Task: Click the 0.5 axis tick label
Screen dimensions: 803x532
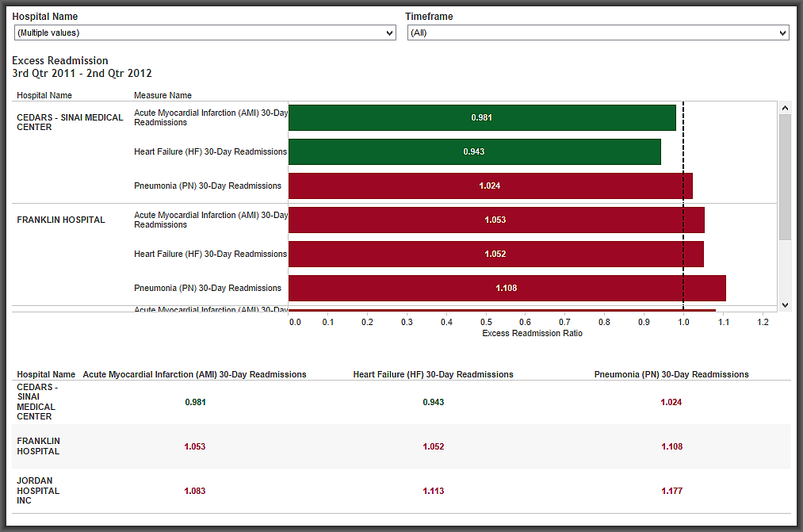Action: click(x=486, y=322)
